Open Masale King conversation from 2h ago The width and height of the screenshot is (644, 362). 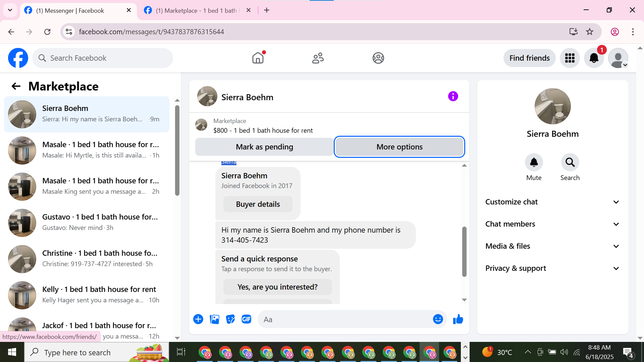(87, 187)
